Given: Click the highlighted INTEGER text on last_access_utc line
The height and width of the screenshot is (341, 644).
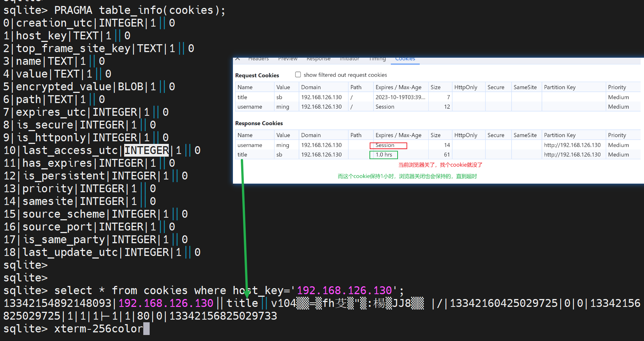Looking at the screenshot, I should tap(146, 150).
